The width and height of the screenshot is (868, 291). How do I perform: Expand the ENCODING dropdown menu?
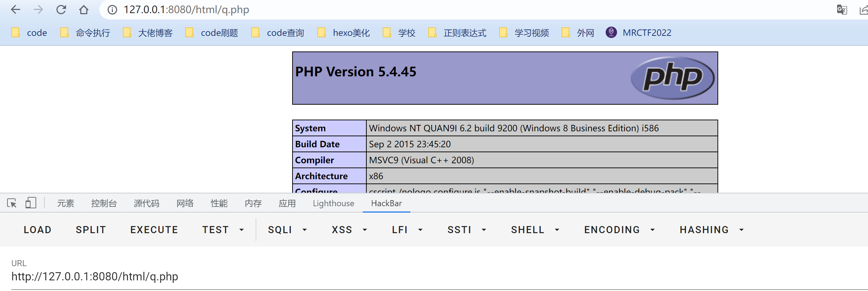[619, 230]
